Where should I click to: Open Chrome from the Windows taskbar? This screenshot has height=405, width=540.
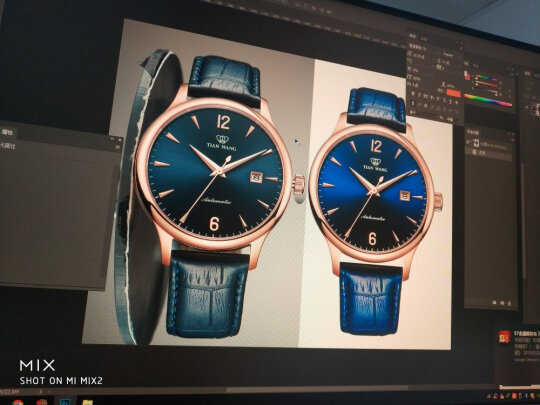pyautogui.click(x=18, y=402)
